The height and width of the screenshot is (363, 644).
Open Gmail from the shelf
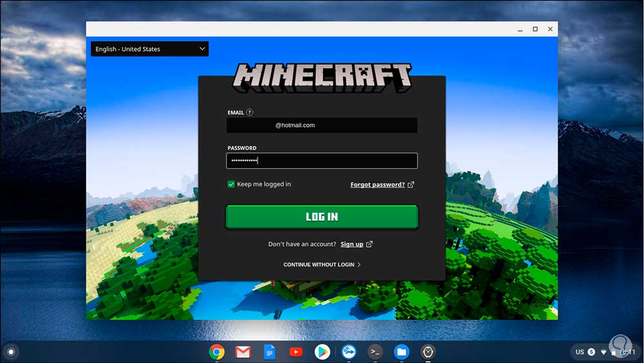coord(243,352)
